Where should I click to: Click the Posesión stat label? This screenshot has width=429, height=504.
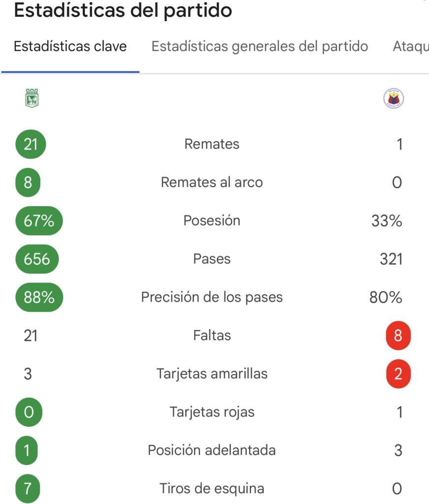(x=212, y=220)
